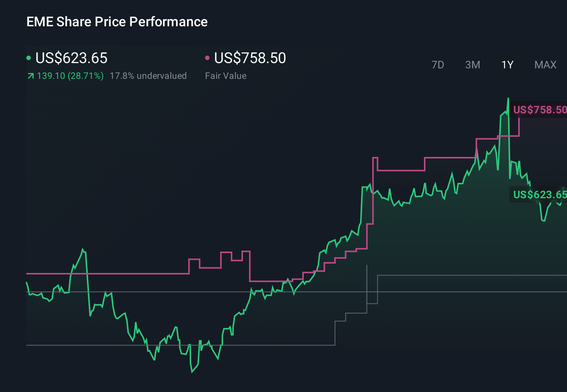Open the Fair Value details panel

pos(226,75)
